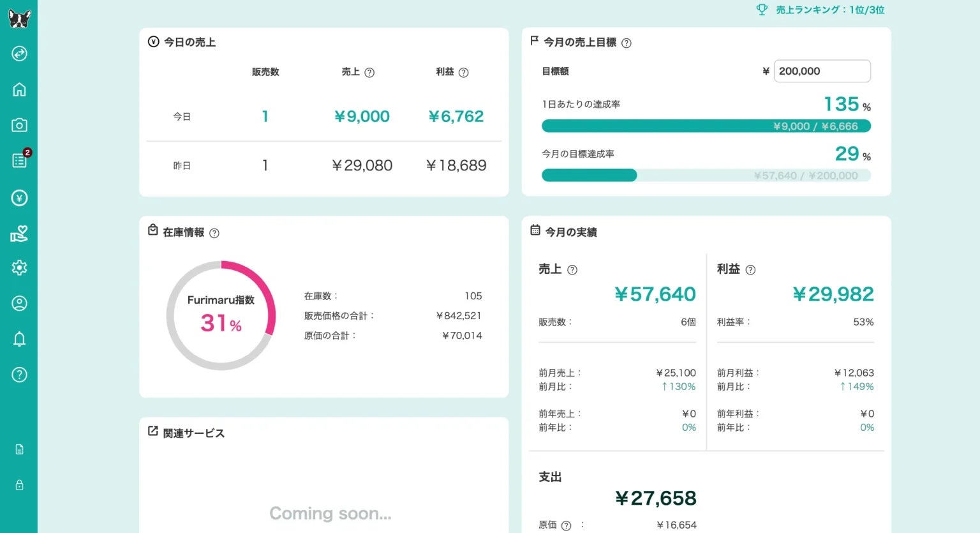Image resolution: width=980 pixels, height=533 pixels.
Task: Click the 販売価格の合計 value ¥842,521
Action: tap(459, 316)
